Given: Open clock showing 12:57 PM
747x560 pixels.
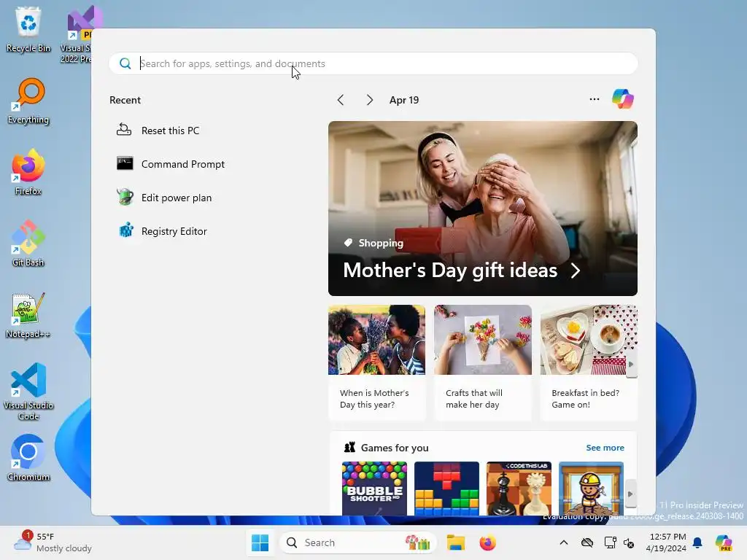Looking at the screenshot, I should point(666,542).
